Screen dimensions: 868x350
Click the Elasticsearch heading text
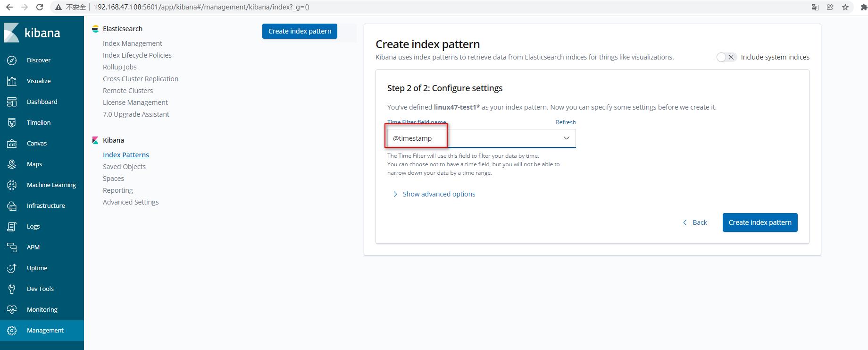pos(123,29)
